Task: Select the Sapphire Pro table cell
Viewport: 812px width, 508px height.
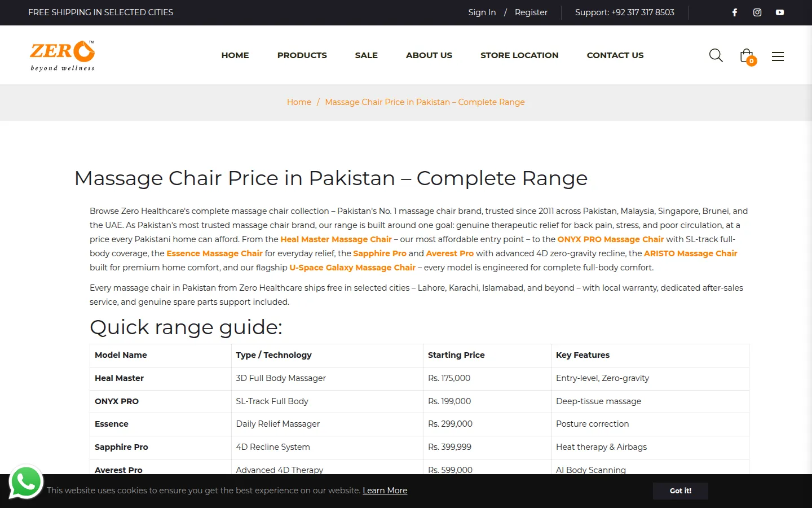Action: coord(161,448)
